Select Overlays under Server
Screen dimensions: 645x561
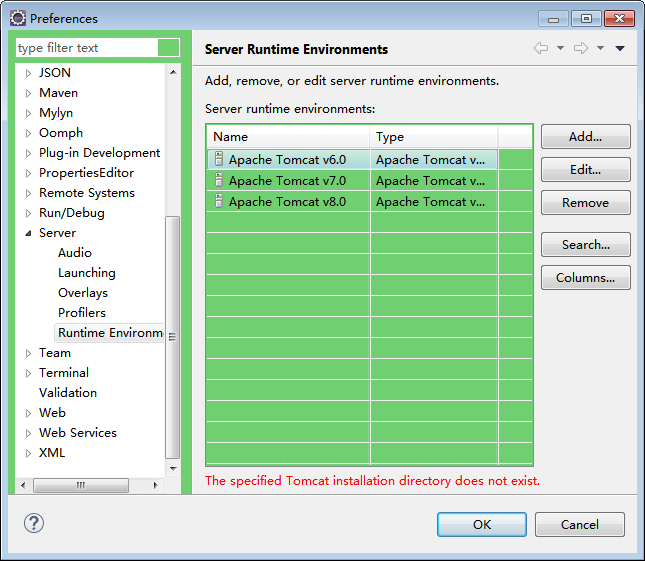point(83,292)
